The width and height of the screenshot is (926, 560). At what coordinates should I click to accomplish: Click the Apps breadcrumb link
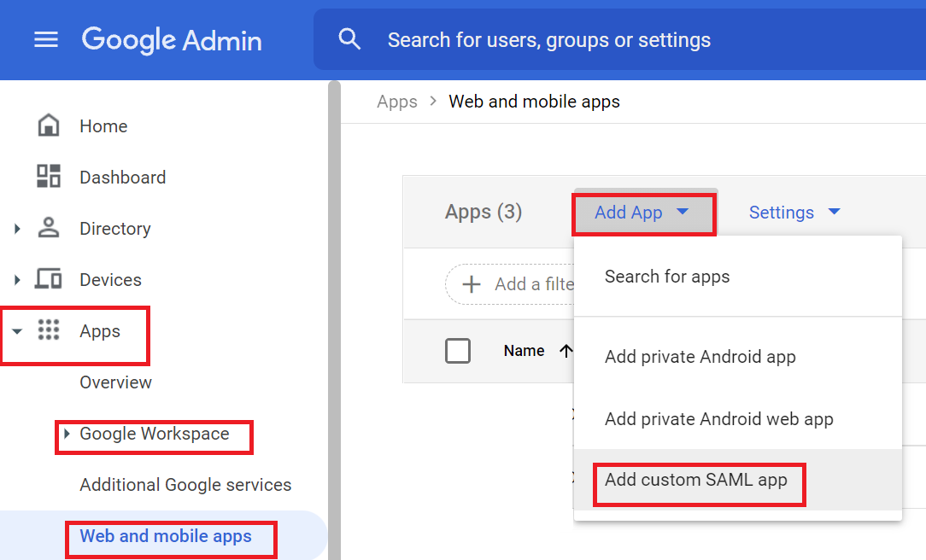(x=397, y=102)
